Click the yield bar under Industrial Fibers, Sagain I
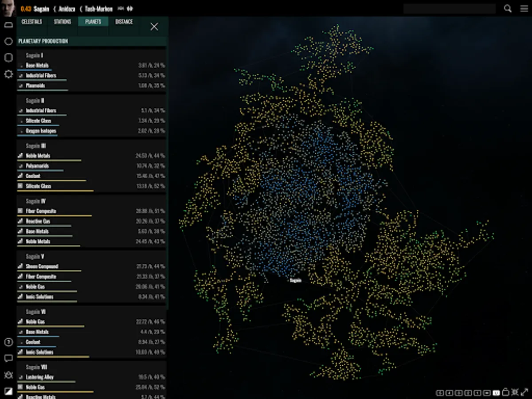The height and width of the screenshot is (399, 532). click(42, 80)
